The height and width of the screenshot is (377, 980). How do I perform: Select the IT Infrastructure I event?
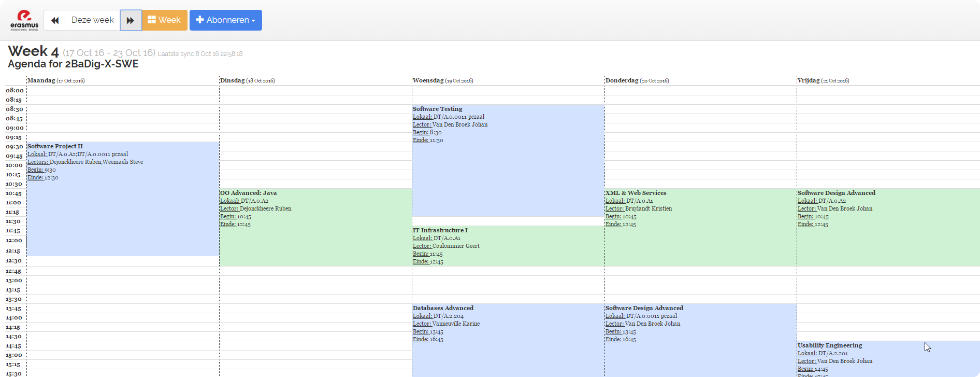point(508,246)
